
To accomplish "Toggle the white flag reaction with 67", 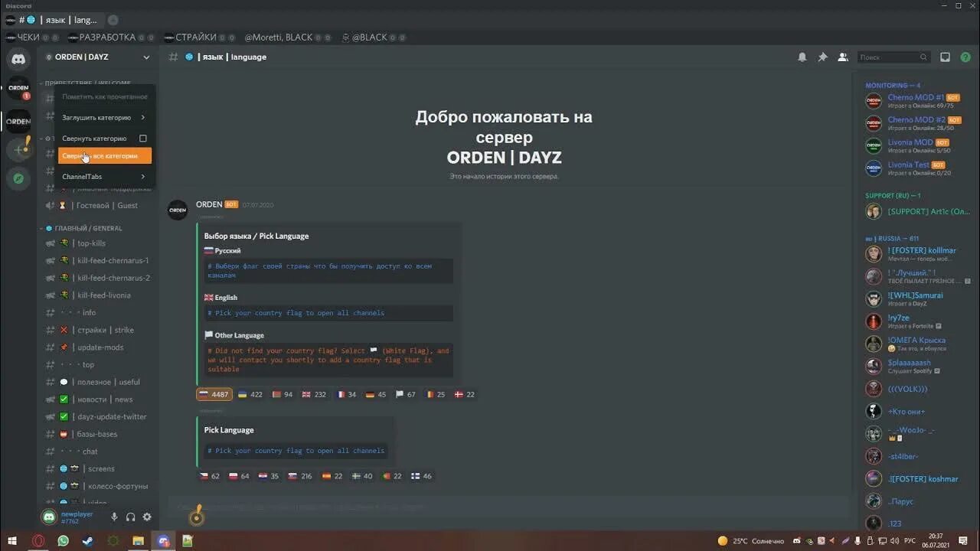I will coord(406,394).
